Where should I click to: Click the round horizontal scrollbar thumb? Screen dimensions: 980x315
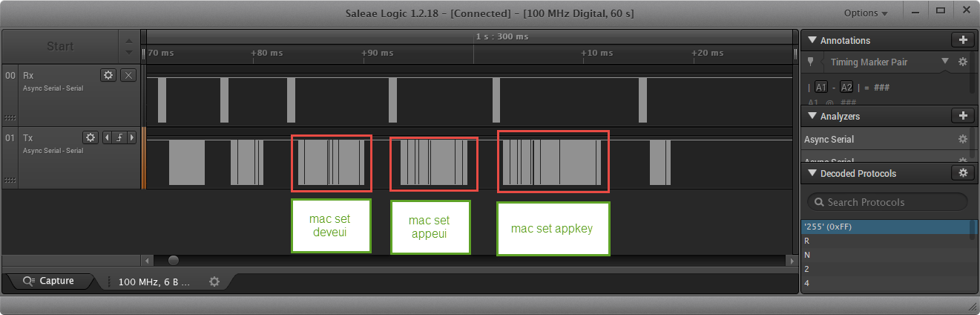[x=173, y=261]
